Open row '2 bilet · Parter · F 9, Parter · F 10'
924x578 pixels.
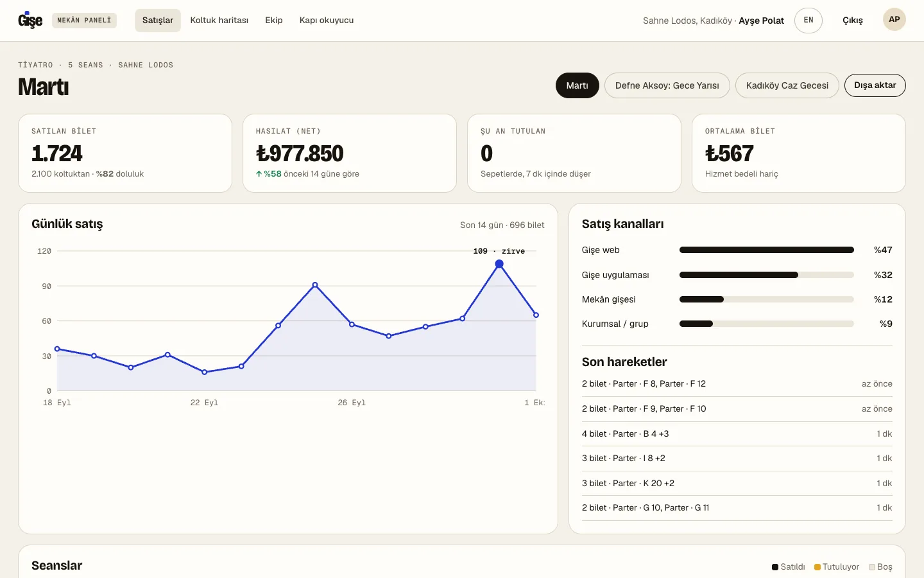(x=737, y=409)
